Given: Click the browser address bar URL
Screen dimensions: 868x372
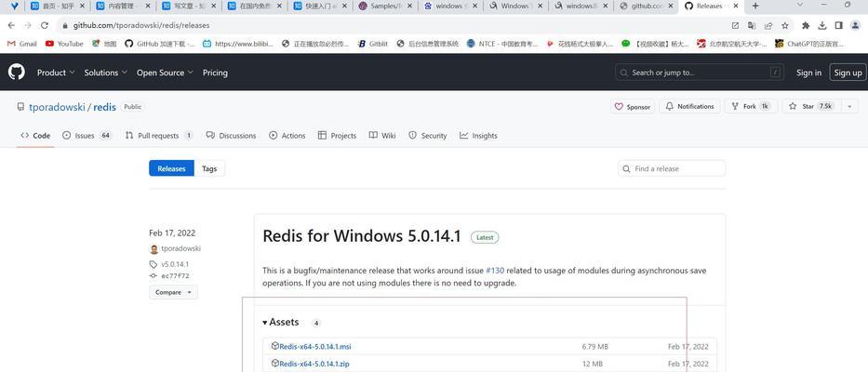Looking at the screenshot, I should point(141,25).
